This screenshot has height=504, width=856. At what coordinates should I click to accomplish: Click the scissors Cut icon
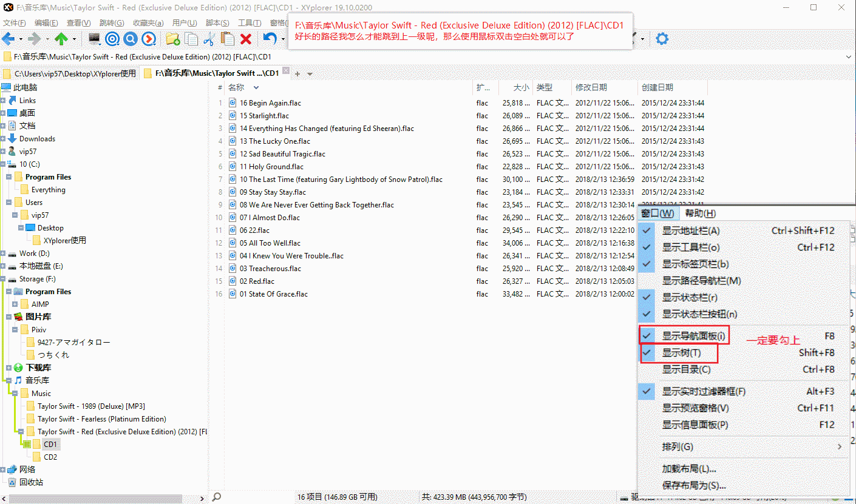pos(209,39)
